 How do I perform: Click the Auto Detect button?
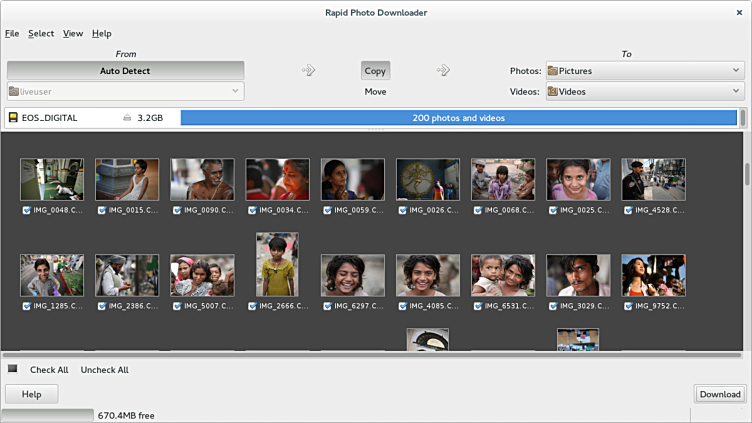point(125,71)
